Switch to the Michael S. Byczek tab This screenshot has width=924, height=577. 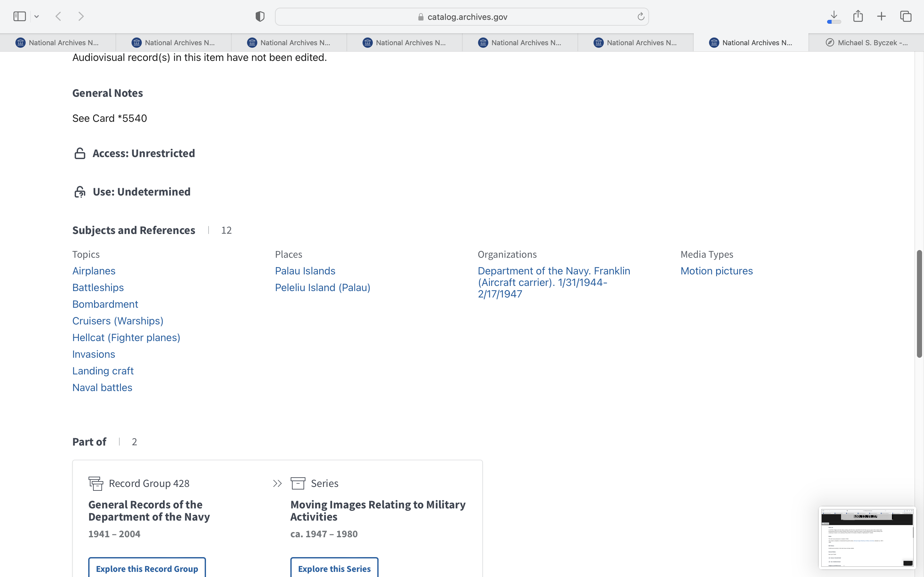[x=866, y=43]
